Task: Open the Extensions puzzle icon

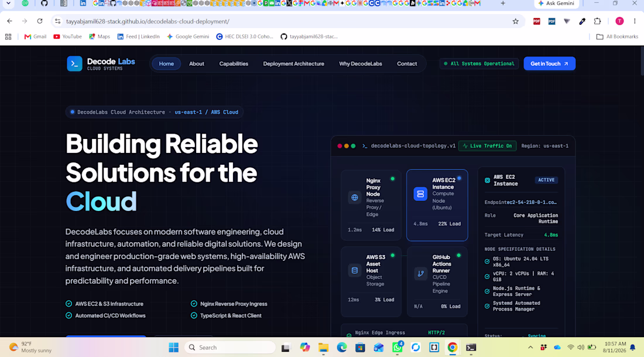Action: (x=597, y=21)
